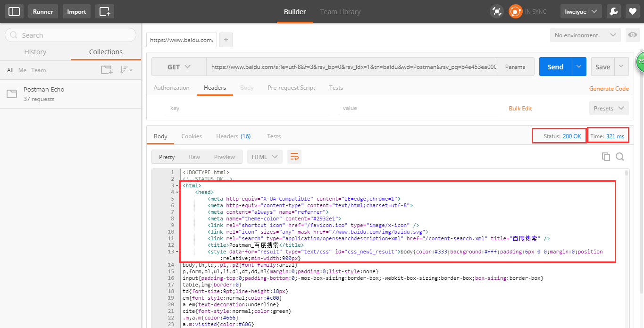
Task: Open the Authorization request tab
Action: pos(172,88)
